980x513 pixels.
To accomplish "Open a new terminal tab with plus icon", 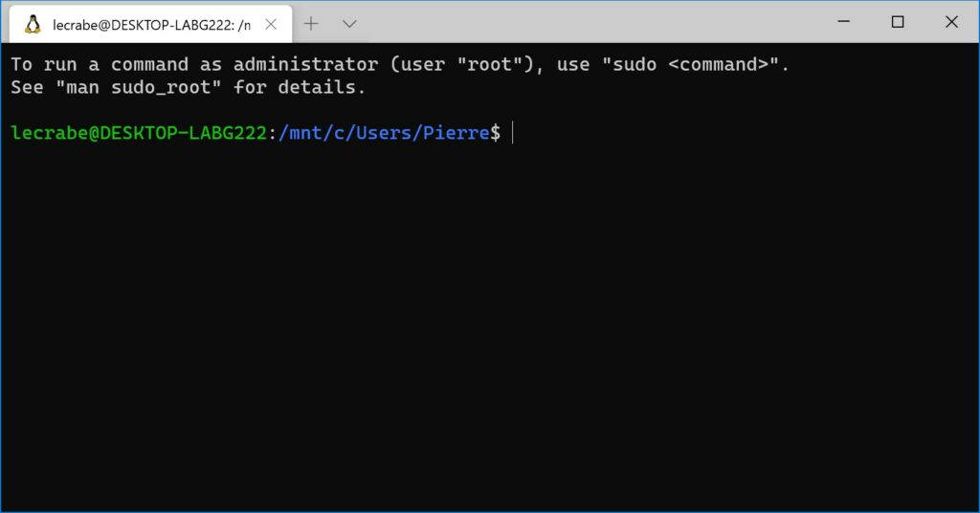I will click(311, 24).
